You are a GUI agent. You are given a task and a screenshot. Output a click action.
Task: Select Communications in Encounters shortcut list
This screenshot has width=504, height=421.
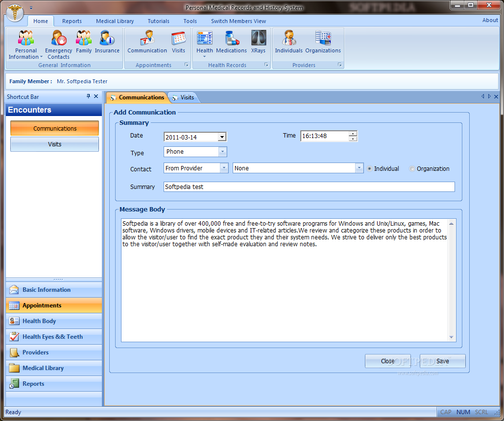point(55,129)
